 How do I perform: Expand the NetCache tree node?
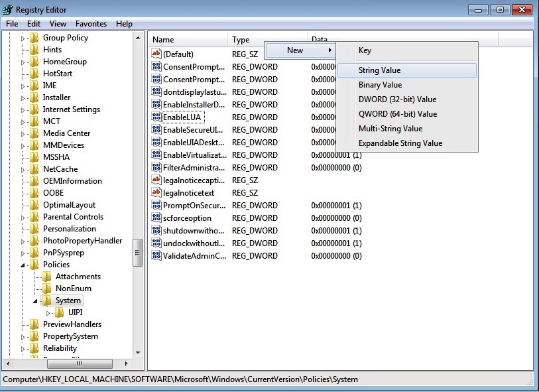point(23,170)
